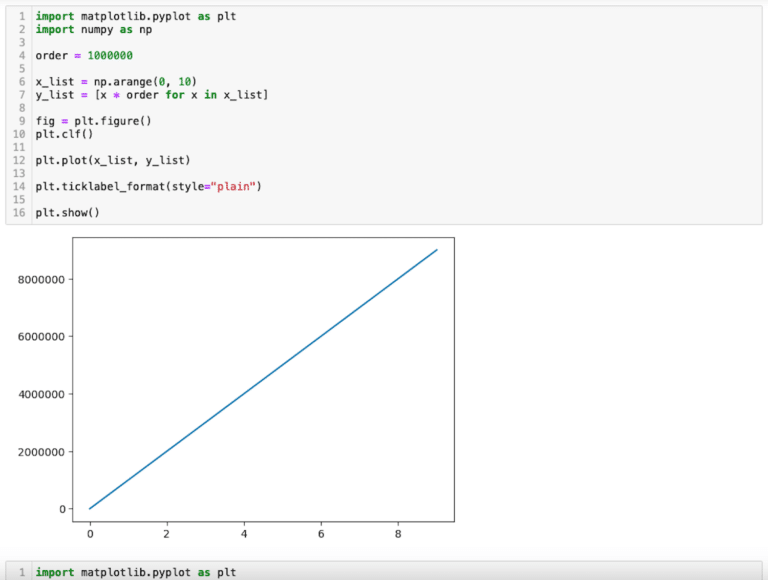Click the 8000000 y-axis tick label

(48, 279)
